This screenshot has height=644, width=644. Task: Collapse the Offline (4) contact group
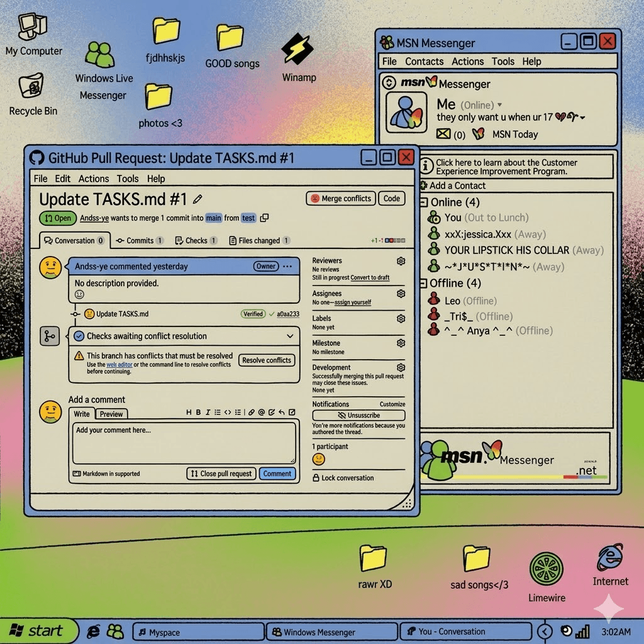[423, 283]
